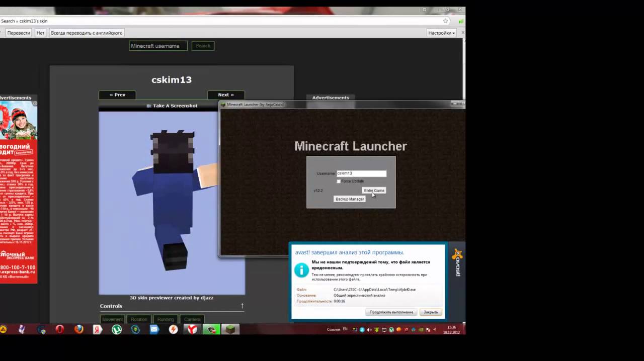Click the green round icon right of uTorrent
Screen dimensions: 644x361
135,329
